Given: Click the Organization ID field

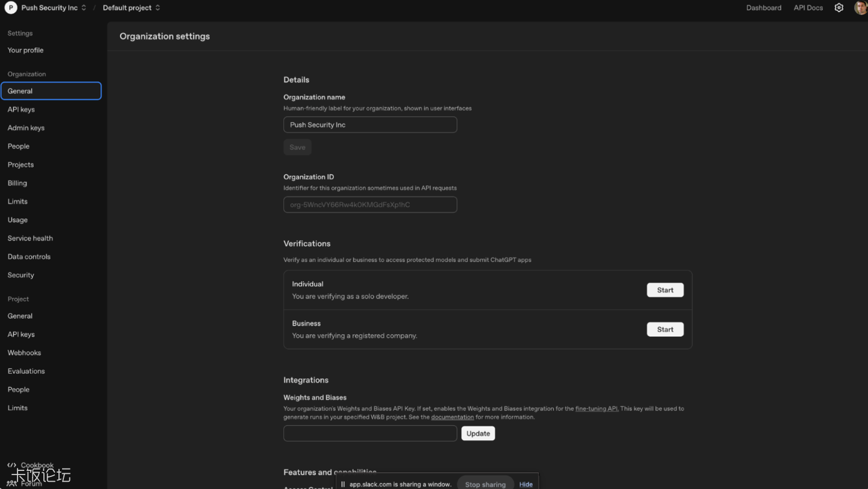Looking at the screenshot, I should pyautogui.click(x=370, y=204).
